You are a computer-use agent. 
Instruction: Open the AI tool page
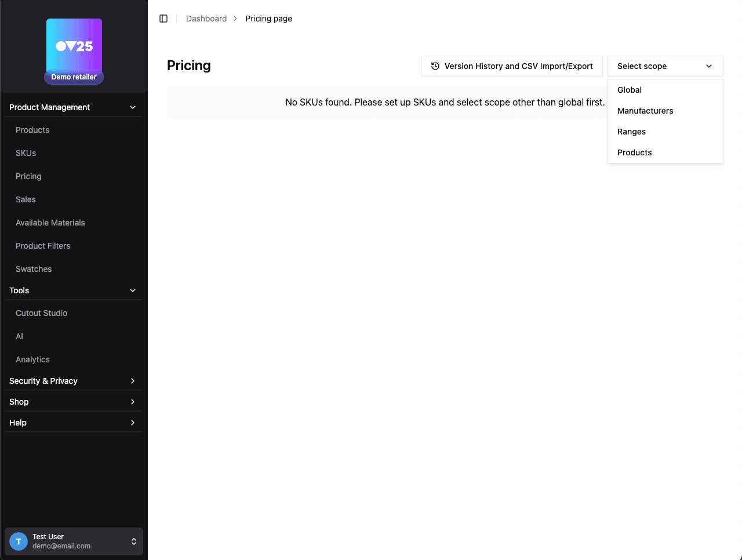(19, 336)
